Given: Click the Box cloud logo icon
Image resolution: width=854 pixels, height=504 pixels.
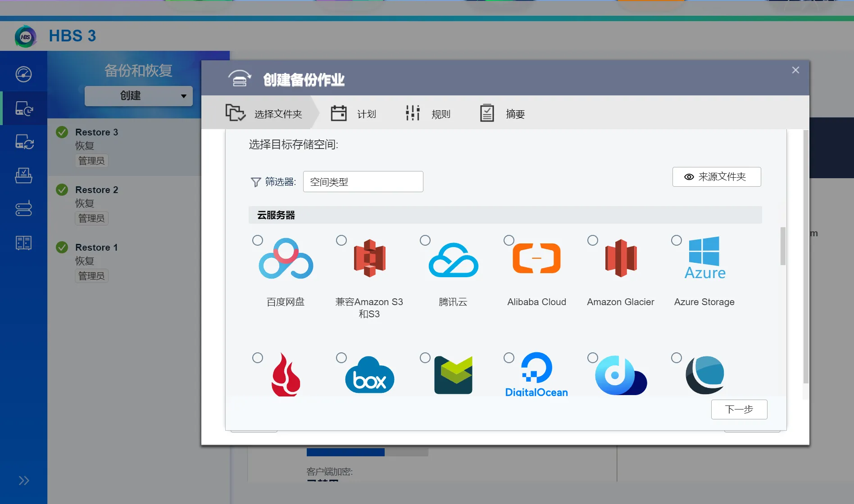Looking at the screenshot, I should [x=369, y=376].
